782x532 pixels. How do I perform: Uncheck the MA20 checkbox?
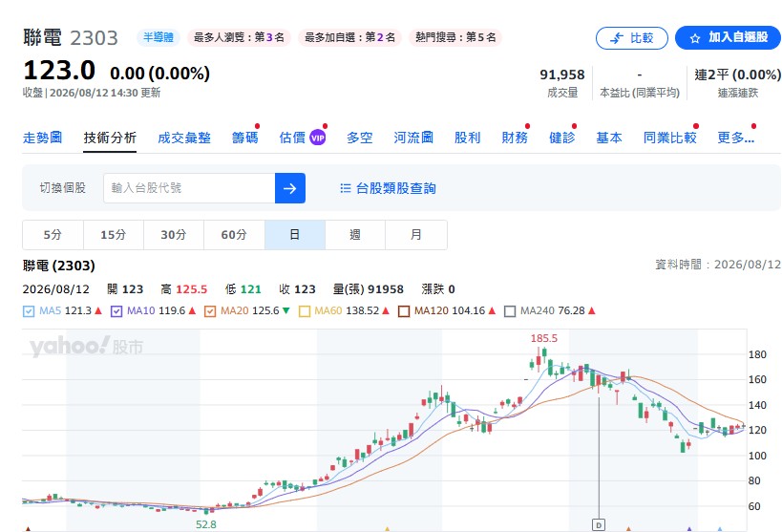[x=210, y=311]
